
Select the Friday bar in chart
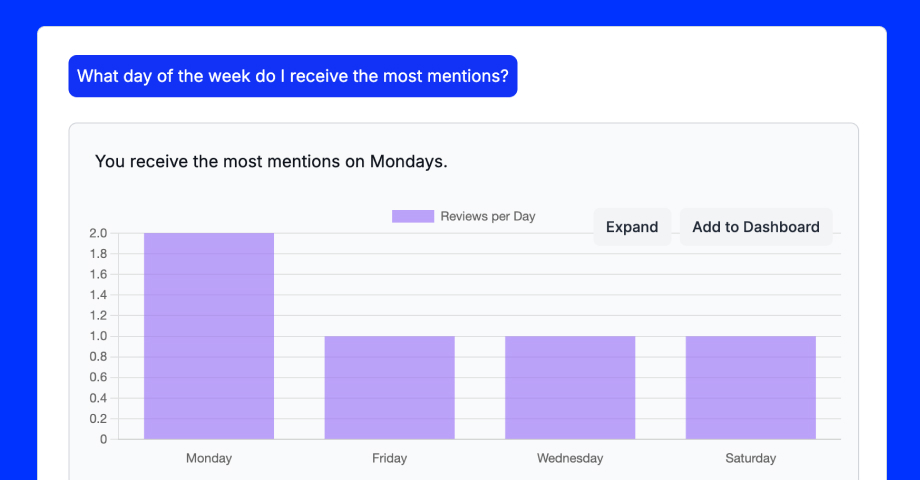tap(389, 387)
